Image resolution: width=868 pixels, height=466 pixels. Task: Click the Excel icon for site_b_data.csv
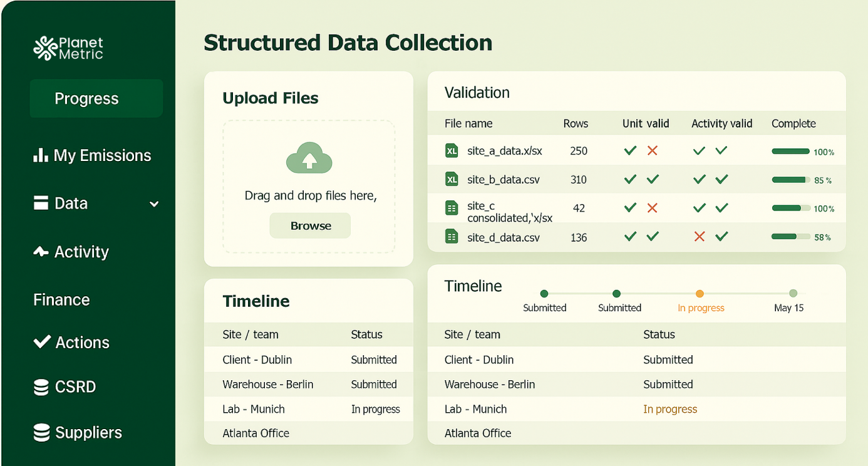click(452, 180)
